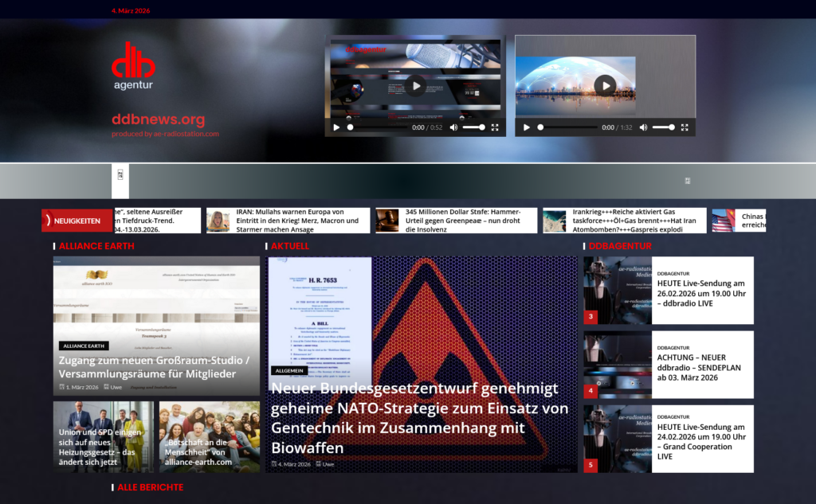The height and width of the screenshot is (504, 816).
Task: Open IRAN Mullahs warnen Europa ticker article
Action: pyautogui.click(x=295, y=221)
